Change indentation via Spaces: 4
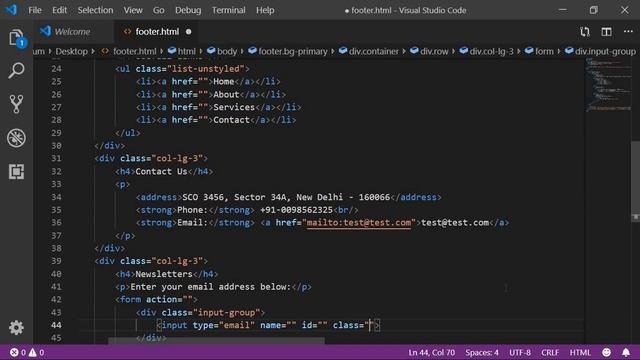 coord(482,352)
